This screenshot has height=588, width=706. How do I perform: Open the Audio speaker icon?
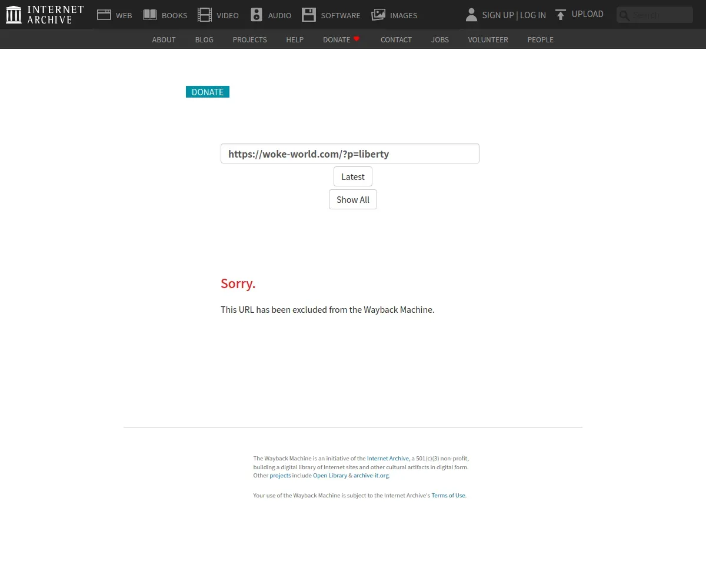pos(257,15)
